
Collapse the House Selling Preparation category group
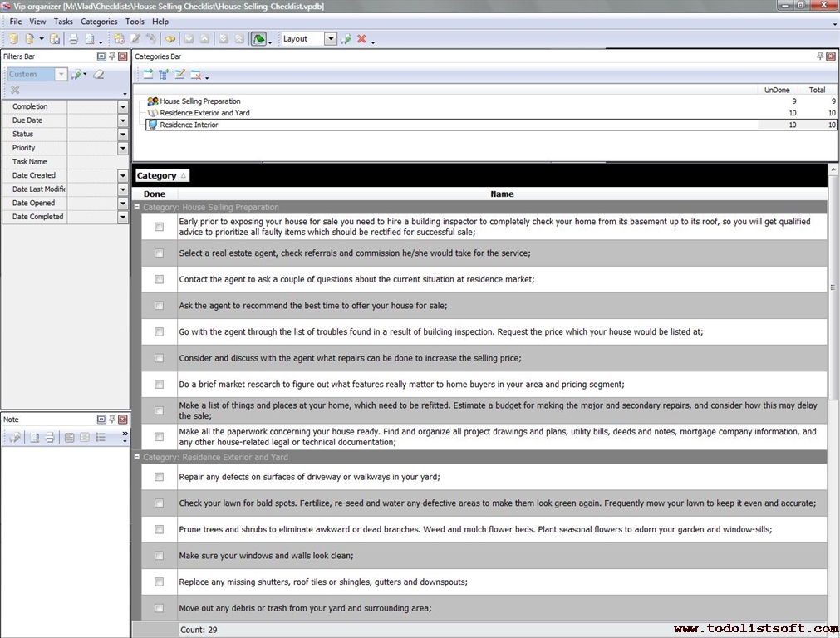pos(137,207)
